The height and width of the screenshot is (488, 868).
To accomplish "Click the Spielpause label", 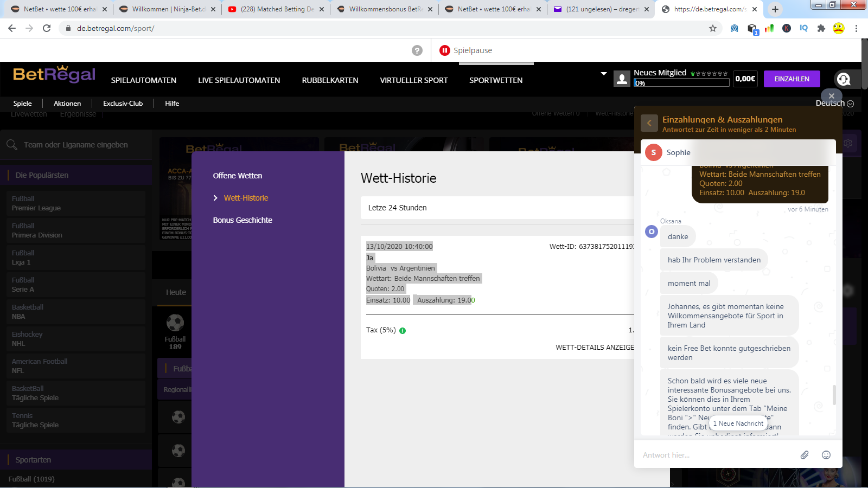I will point(473,50).
